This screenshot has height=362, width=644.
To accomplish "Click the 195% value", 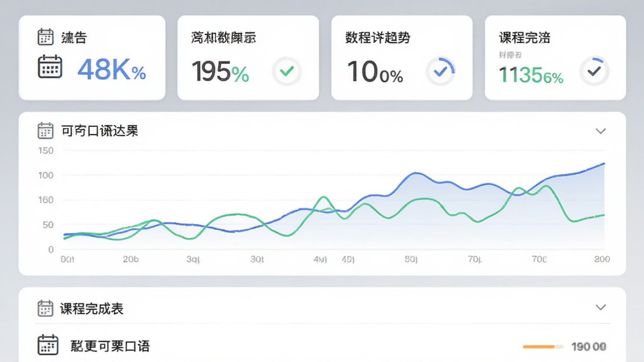I will pyautogui.click(x=221, y=72).
